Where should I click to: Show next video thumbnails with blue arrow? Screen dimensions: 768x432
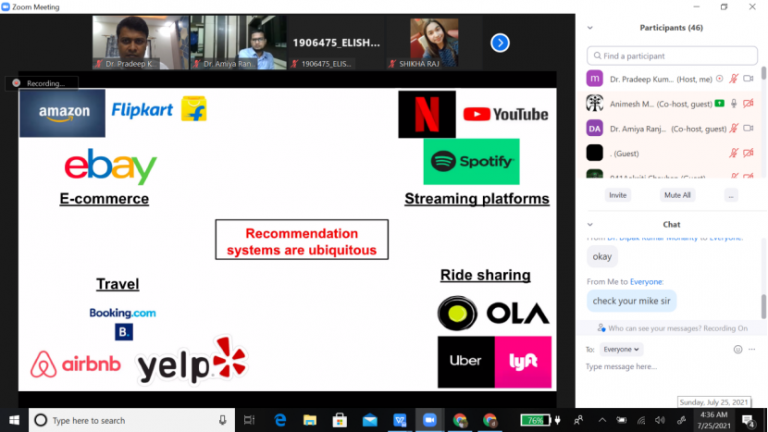pyautogui.click(x=500, y=43)
